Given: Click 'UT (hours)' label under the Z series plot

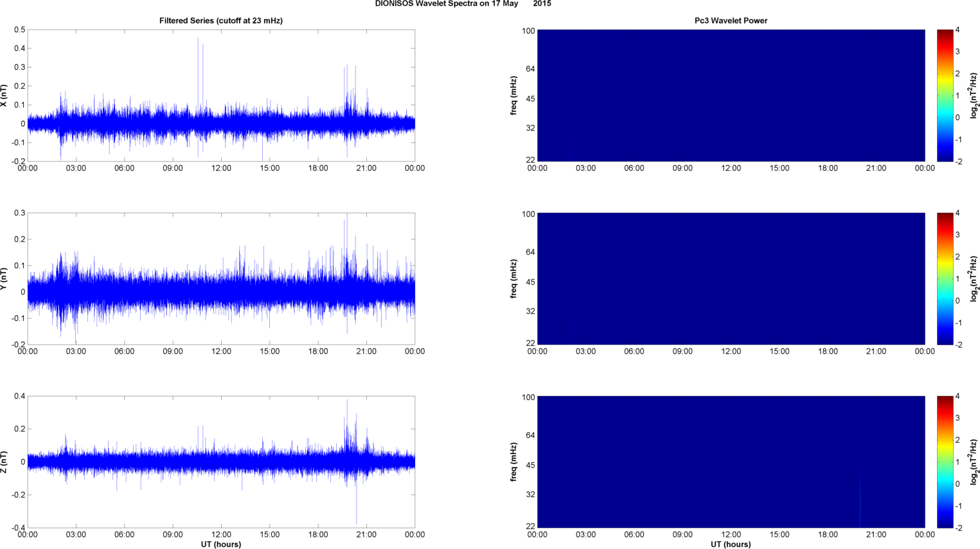Looking at the screenshot, I should pos(221,544).
